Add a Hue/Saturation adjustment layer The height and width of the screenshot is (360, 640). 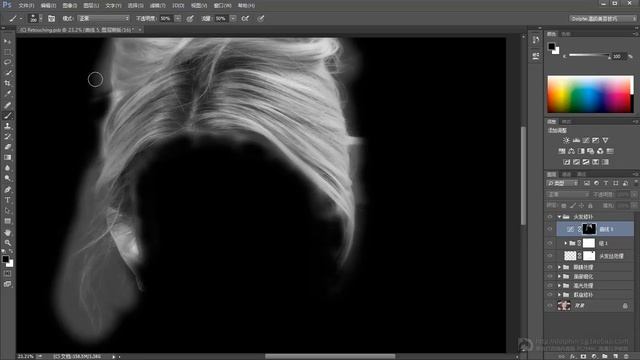click(x=562, y=151)
